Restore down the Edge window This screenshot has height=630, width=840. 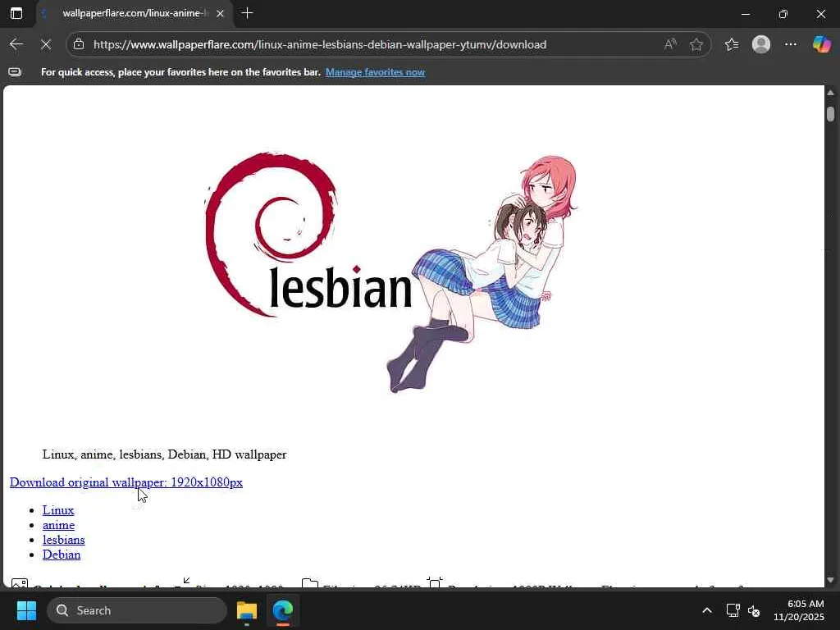783,14
